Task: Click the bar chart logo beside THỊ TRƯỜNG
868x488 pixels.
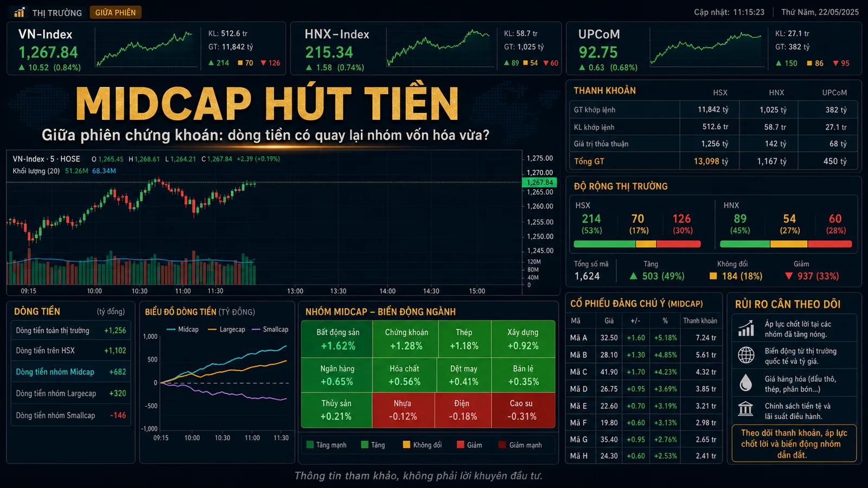Action: point(20,12)
